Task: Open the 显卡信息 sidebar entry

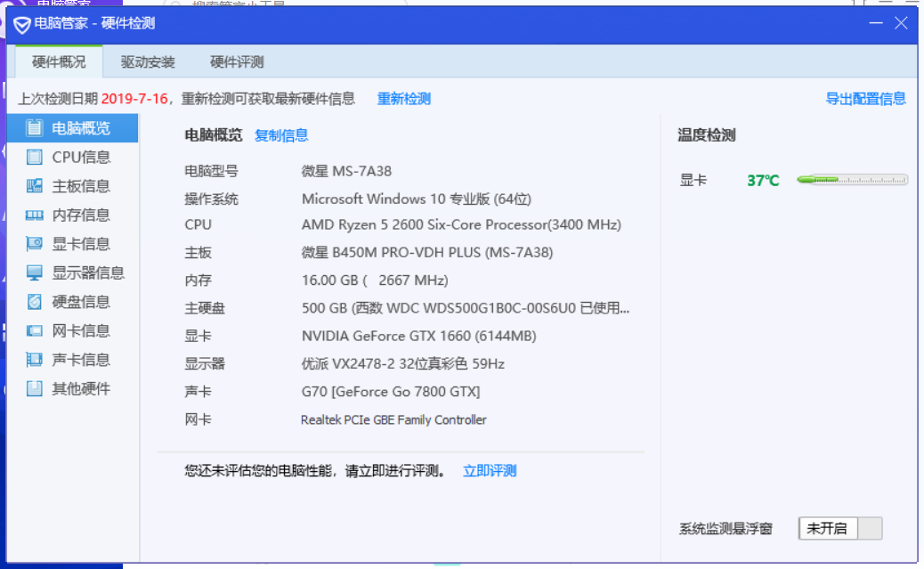Action: [x=73, y=243]
